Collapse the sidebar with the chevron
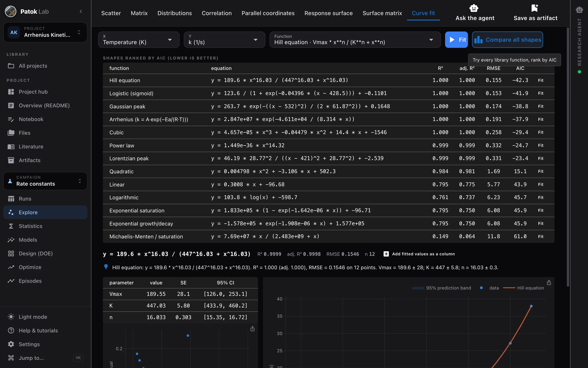The image size is (588, 368). point(81,11)
